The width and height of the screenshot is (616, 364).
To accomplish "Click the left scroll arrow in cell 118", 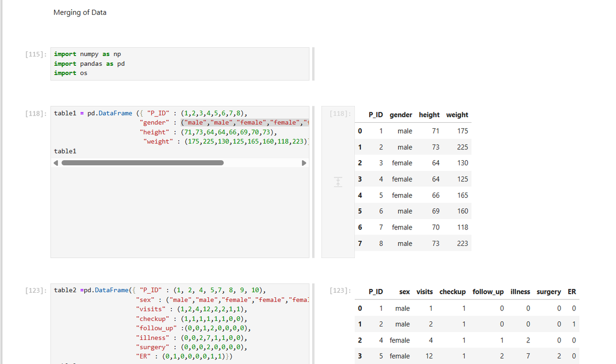I will click(57, 163).
